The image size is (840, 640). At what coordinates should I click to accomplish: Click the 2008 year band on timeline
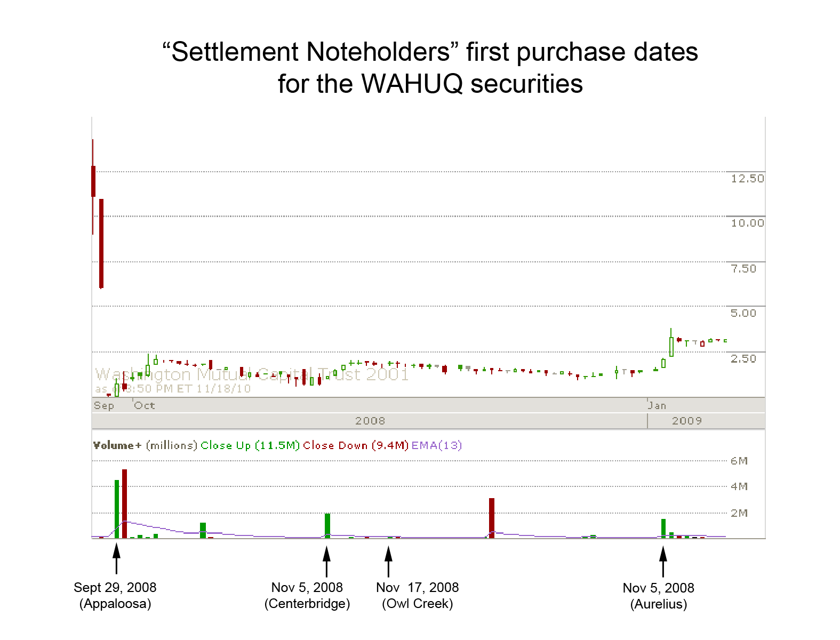370,421
